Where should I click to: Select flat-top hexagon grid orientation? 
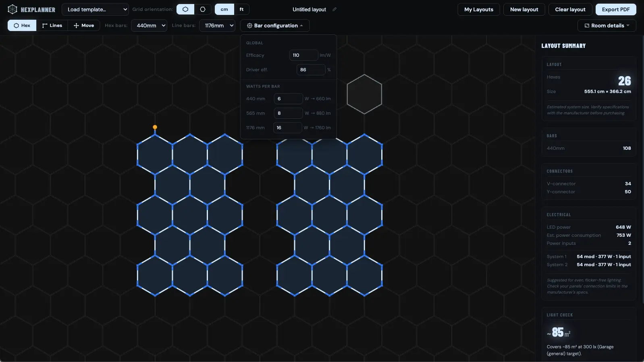pyautogui.click(x=203, y=9)
